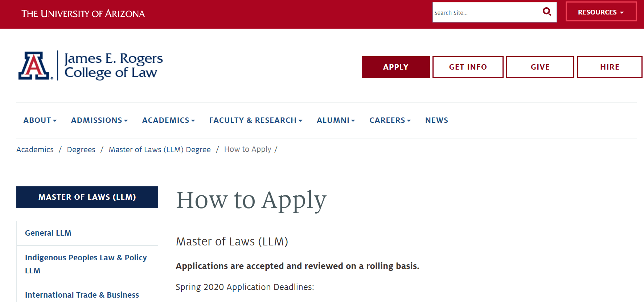Open the Alumni menu

tap(336, 120)
